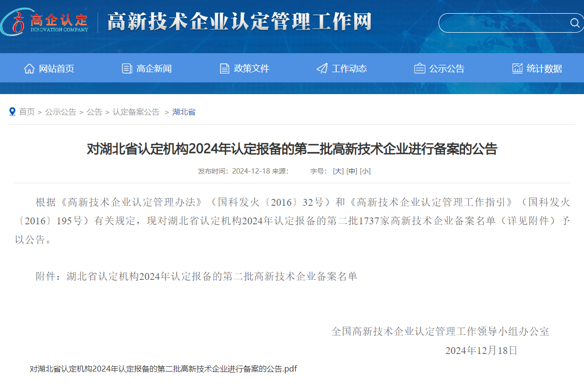Open the 工作动态 menu item
Image resolution: width=584 pixels, height=392 pixels.
coord(349,68)
